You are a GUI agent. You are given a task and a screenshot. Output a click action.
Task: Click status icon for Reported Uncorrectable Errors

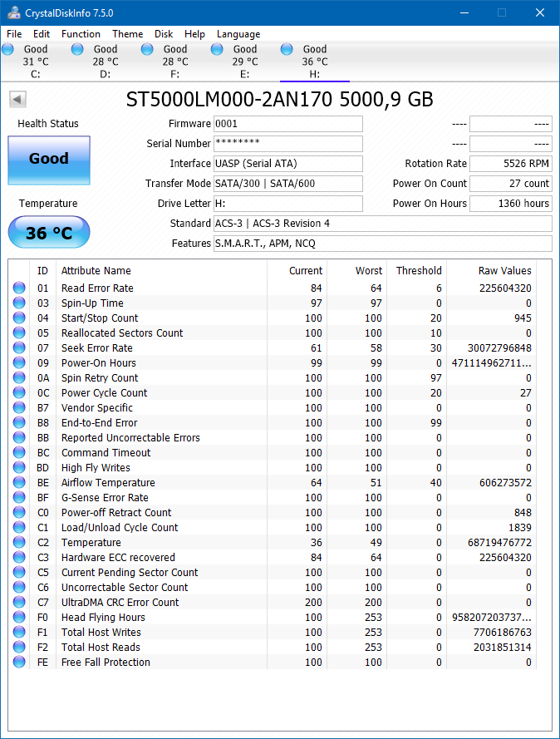(x=19, y=437)
